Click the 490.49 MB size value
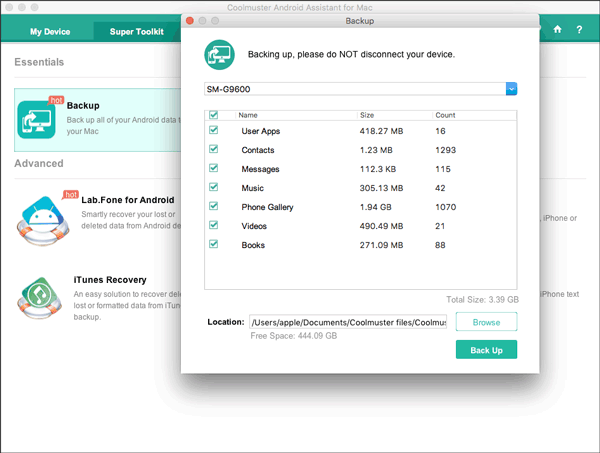 [x=381, y=226]
